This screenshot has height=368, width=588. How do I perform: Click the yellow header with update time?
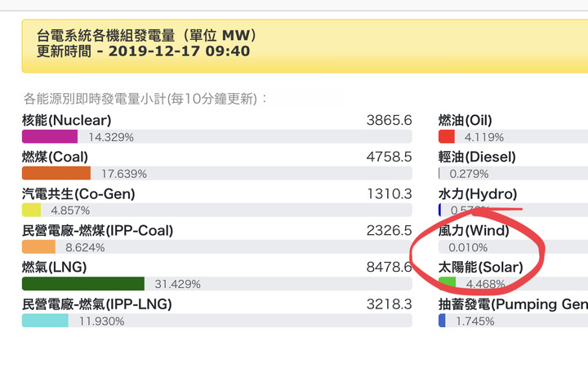(305, 46)
